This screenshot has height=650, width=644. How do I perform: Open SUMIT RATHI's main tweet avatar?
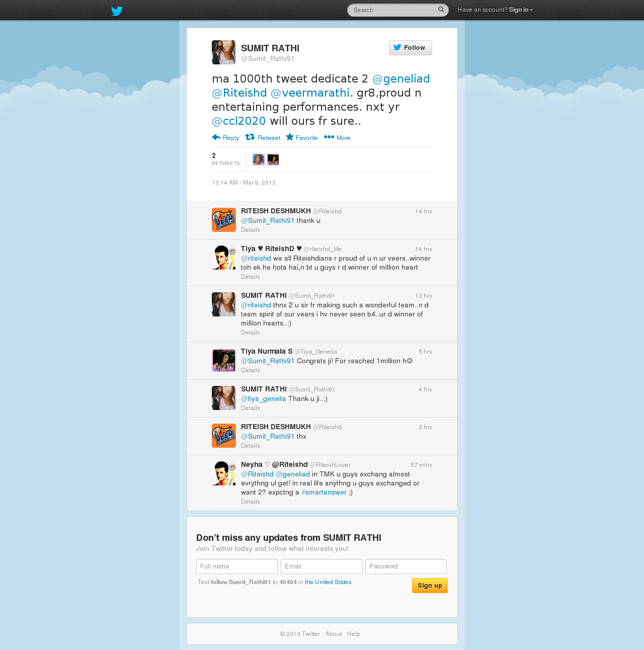coord(224,52)
